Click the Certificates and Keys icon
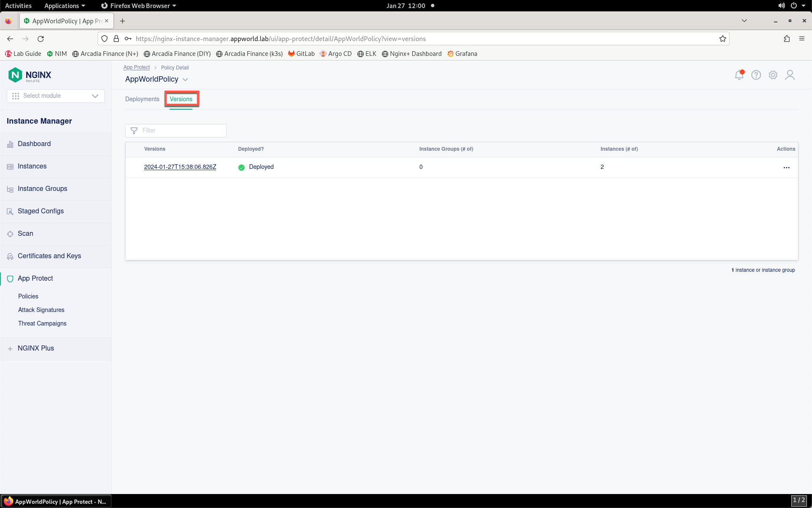The image size is (812, 508). 10,257
